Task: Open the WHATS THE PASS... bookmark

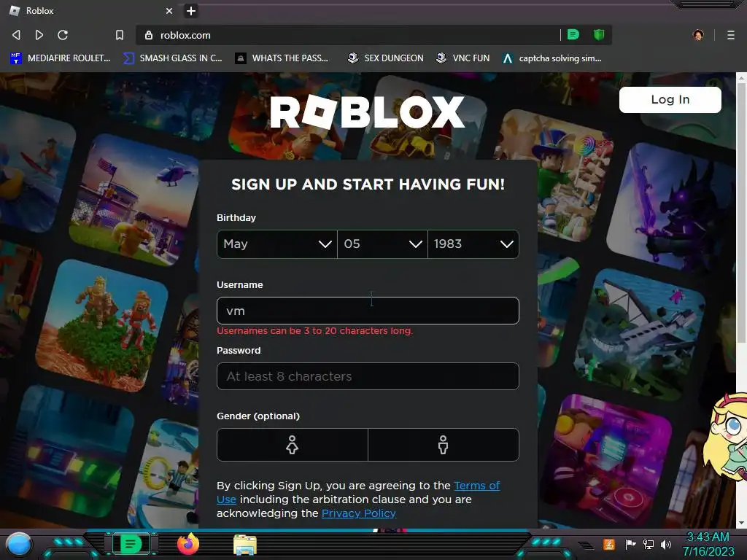Action: pos(282,58)
